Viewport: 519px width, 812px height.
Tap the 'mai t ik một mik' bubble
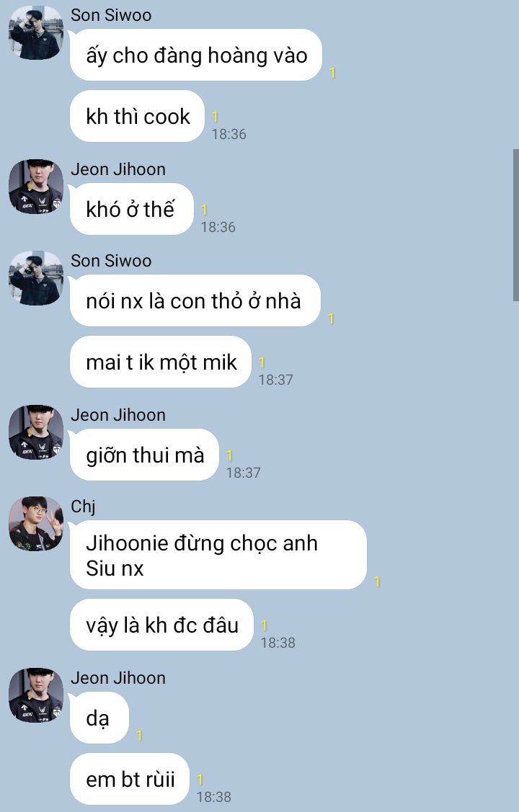click(x=161, y=362)
